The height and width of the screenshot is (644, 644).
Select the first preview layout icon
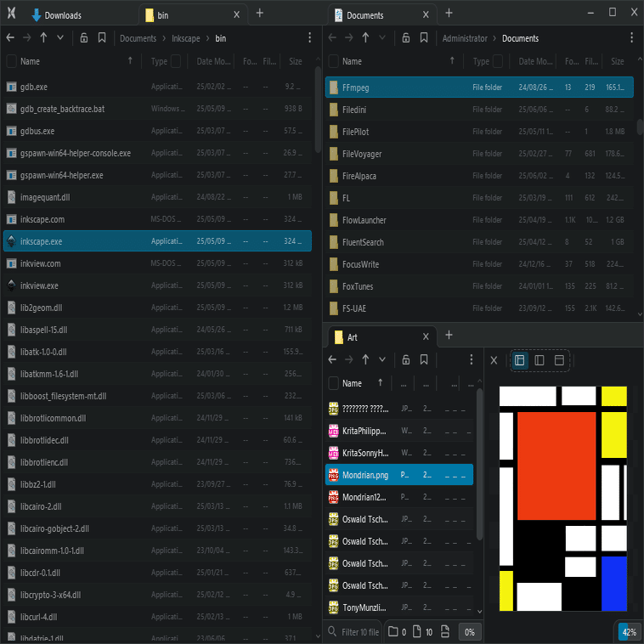point(520,360)
